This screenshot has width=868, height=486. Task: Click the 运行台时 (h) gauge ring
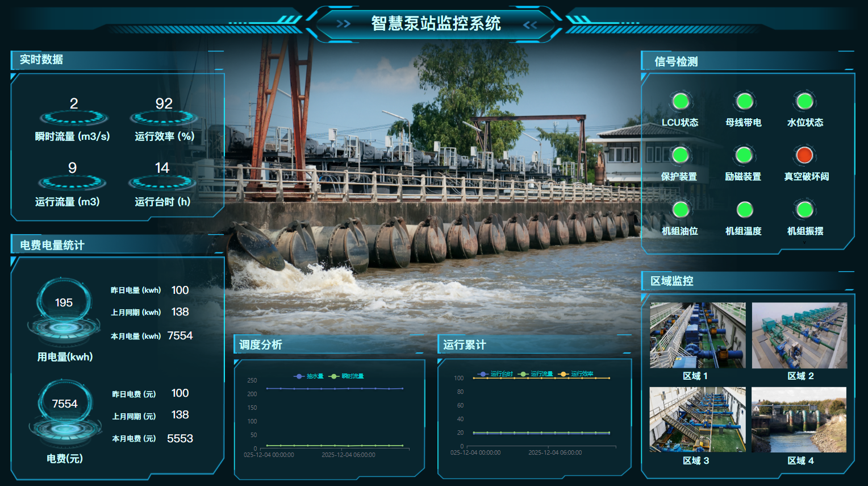162,182
